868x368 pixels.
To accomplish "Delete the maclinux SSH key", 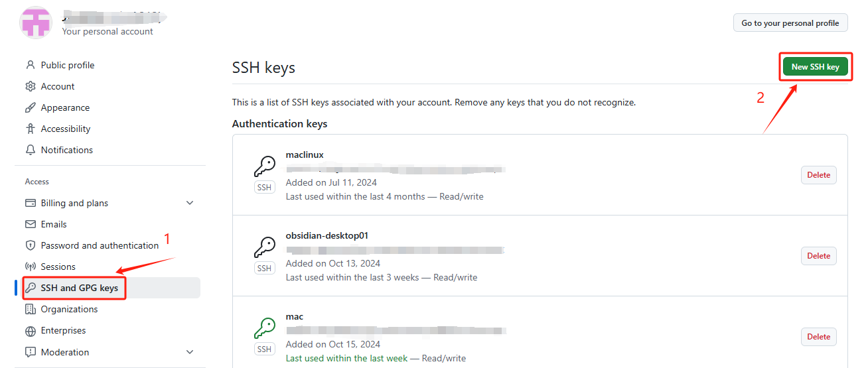I will [818, 175].
